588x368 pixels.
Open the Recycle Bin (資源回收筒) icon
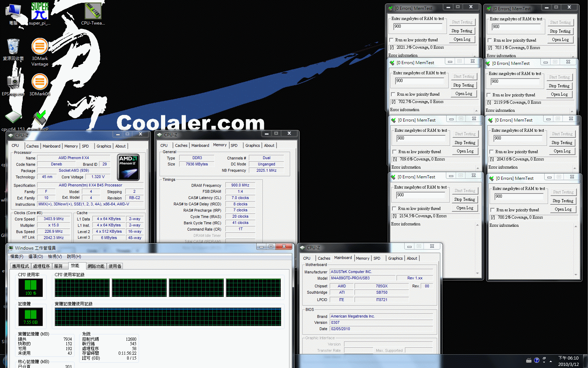pos(13,49)
